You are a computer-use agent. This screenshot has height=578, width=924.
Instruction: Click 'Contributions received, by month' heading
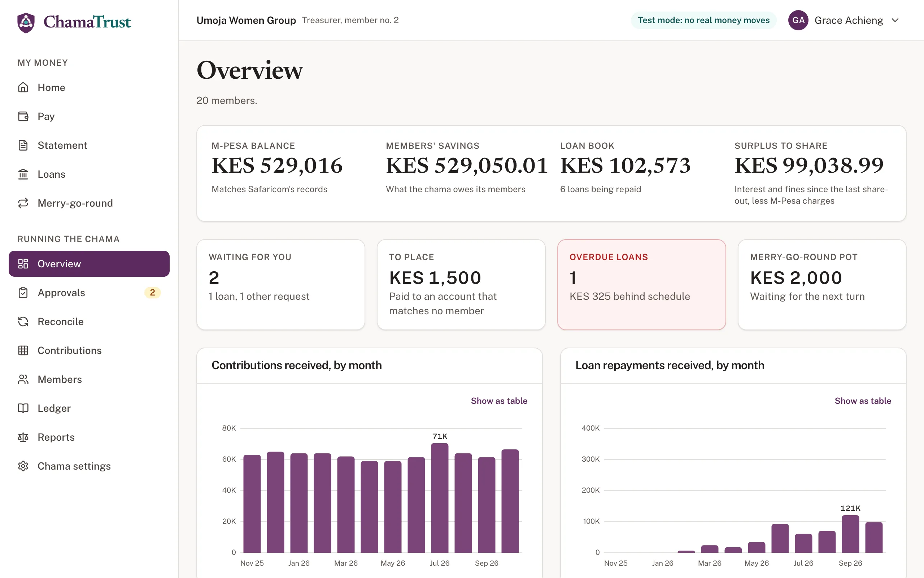tap(297, 365)
